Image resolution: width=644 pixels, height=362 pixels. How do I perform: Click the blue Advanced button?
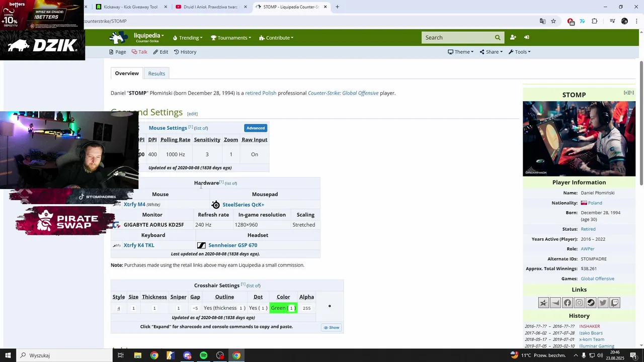click(x=256, y=128)
